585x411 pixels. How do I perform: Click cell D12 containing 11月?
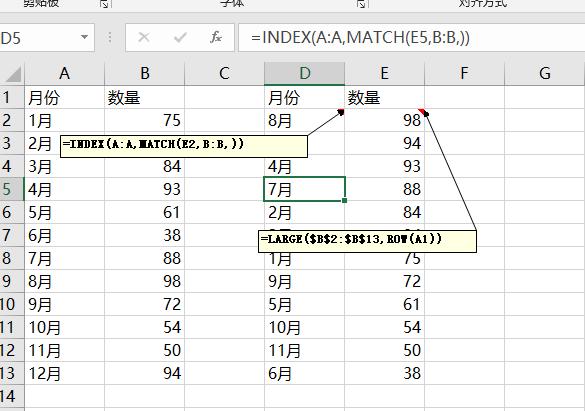pos(304,350)
